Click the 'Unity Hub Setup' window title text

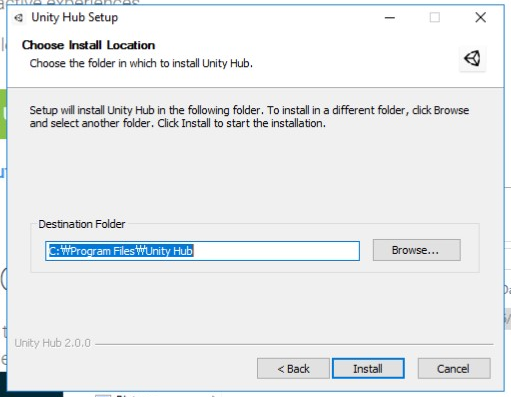coord(75,17)
